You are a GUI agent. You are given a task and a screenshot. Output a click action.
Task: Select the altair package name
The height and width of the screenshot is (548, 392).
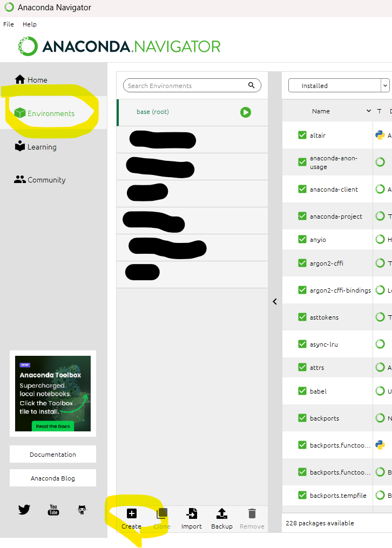pos(317,136)
